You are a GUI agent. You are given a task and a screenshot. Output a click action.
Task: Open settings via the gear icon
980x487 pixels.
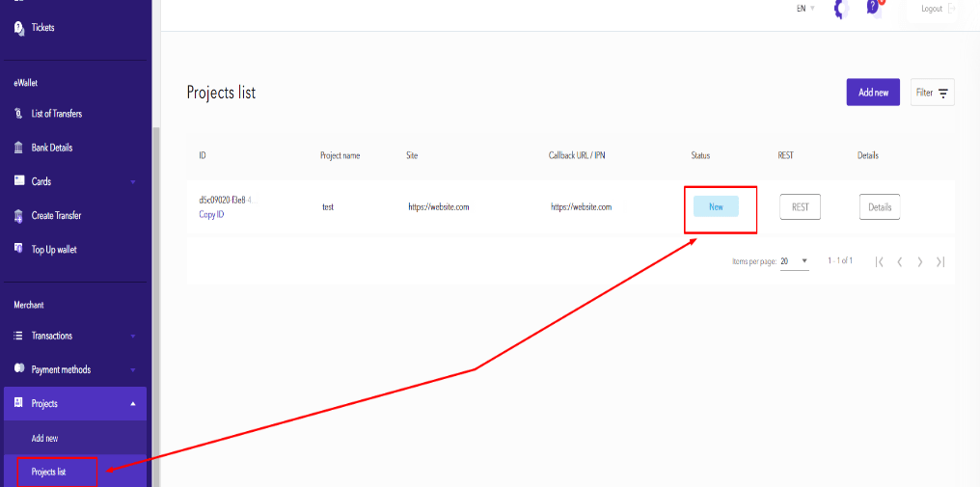point(840,9)
